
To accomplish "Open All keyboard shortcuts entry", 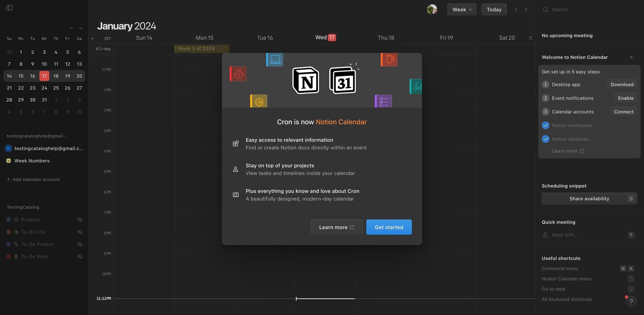I will point(567,299).
